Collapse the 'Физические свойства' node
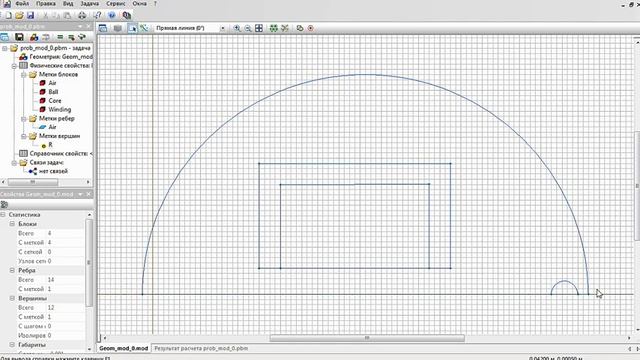Viewport: 640px width, 360px height. 14,66
